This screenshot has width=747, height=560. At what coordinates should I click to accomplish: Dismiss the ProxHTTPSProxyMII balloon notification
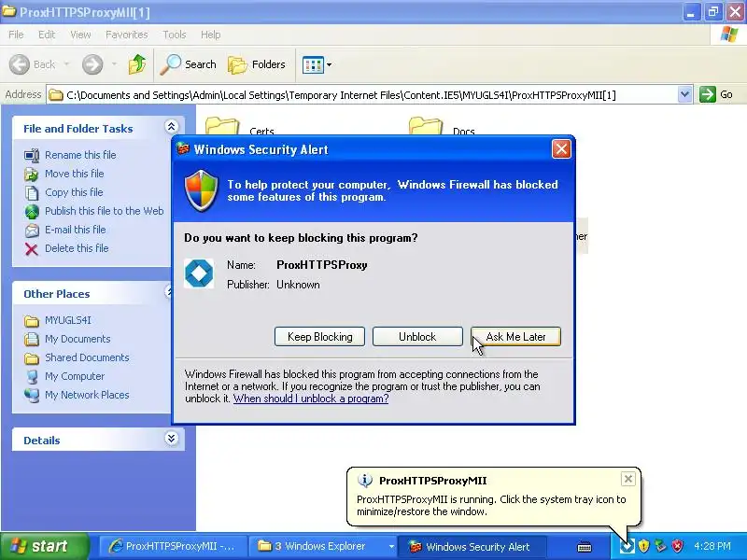(628, 479)
